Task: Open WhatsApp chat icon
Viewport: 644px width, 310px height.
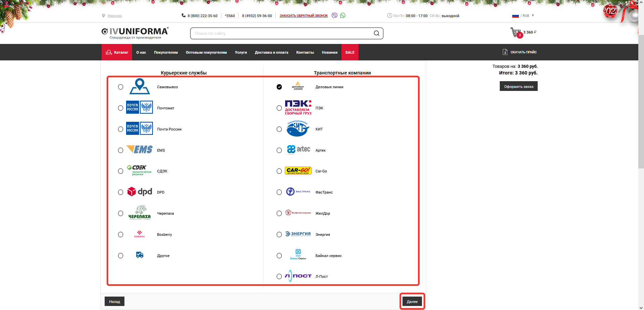Action: point(343,15)
